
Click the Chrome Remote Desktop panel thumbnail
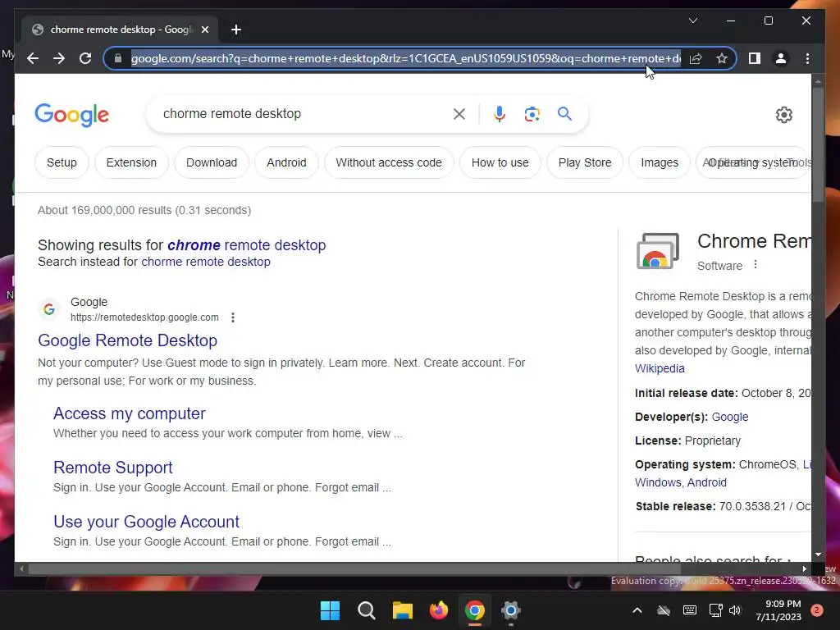click(658, 251)
